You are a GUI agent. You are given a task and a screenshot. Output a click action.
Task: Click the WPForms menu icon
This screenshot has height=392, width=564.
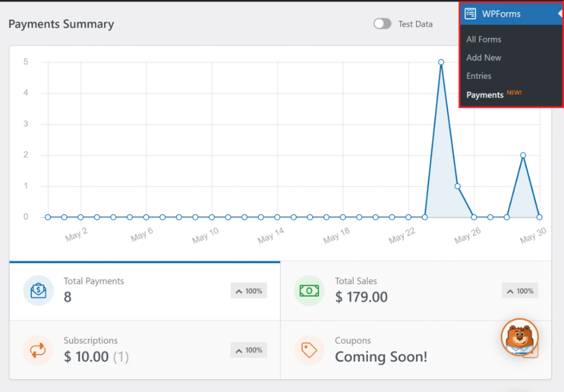470,14
